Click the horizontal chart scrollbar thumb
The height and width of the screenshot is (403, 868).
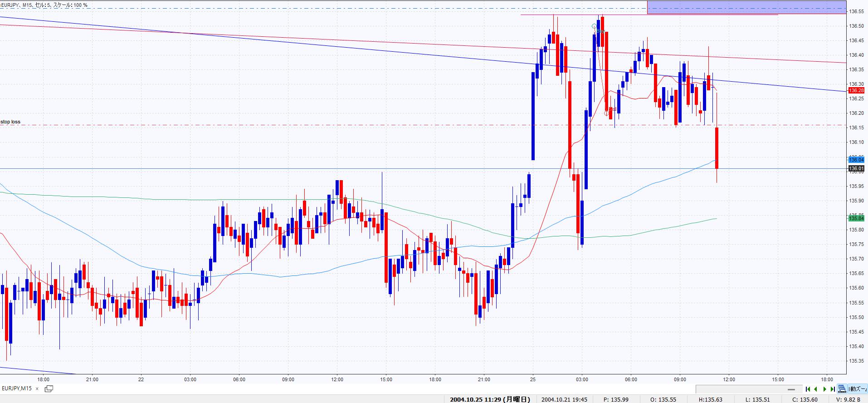point(791,389)
